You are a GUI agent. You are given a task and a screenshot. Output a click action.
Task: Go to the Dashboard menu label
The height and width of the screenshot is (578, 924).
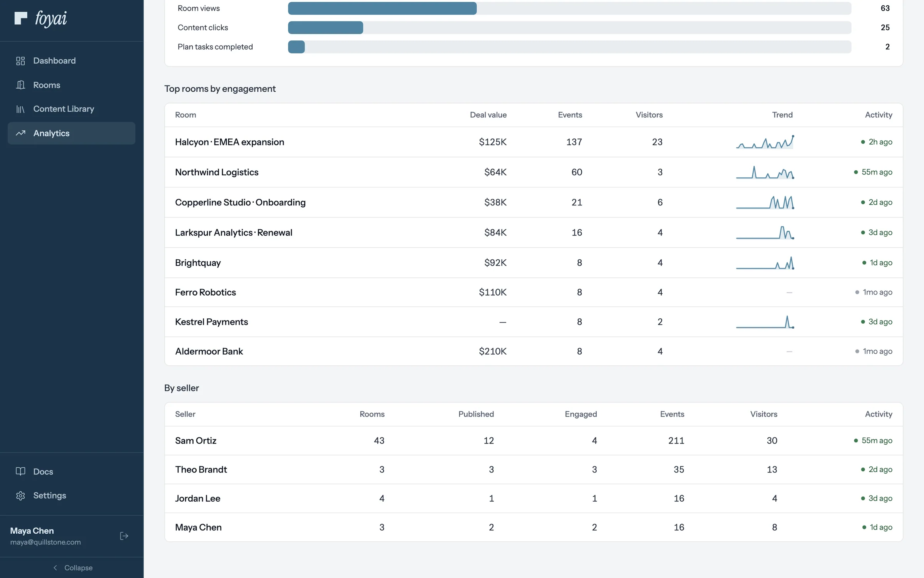(54, 61)
